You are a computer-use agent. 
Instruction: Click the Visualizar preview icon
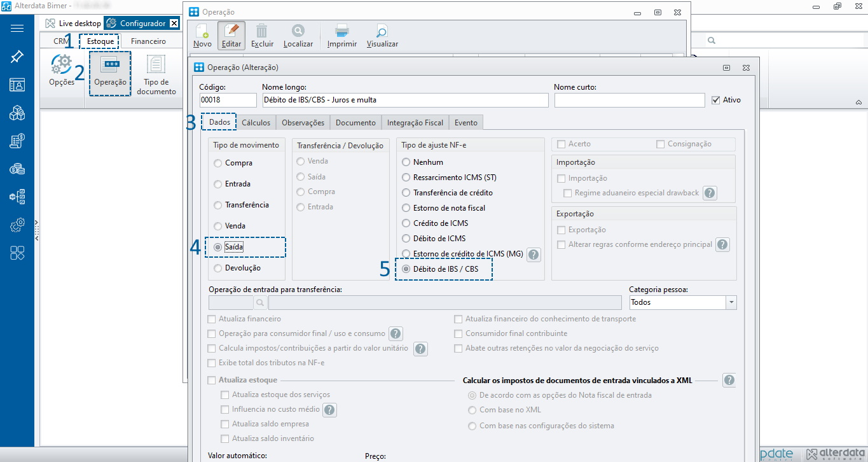[x=382, y=31]
